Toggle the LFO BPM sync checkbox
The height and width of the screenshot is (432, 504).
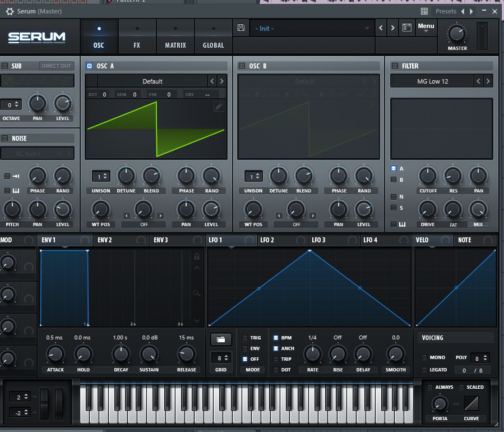click(276, 338)
